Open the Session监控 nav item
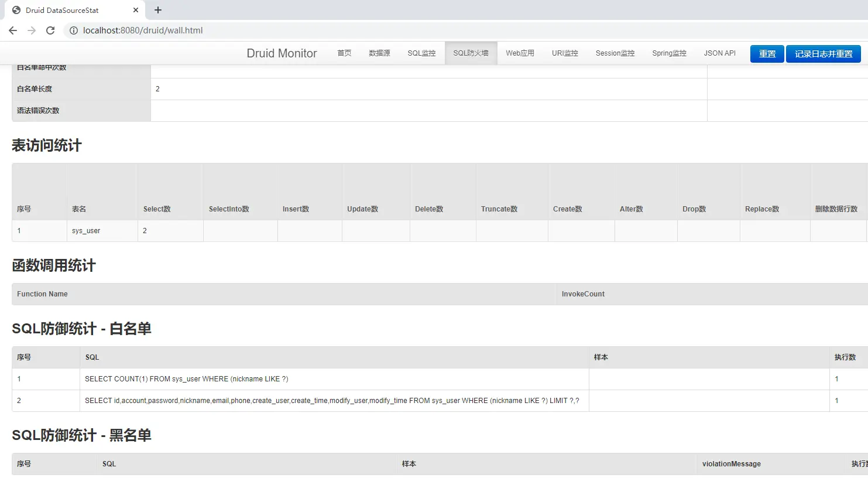The image size is (868, 488). click(x=615, y=53)
